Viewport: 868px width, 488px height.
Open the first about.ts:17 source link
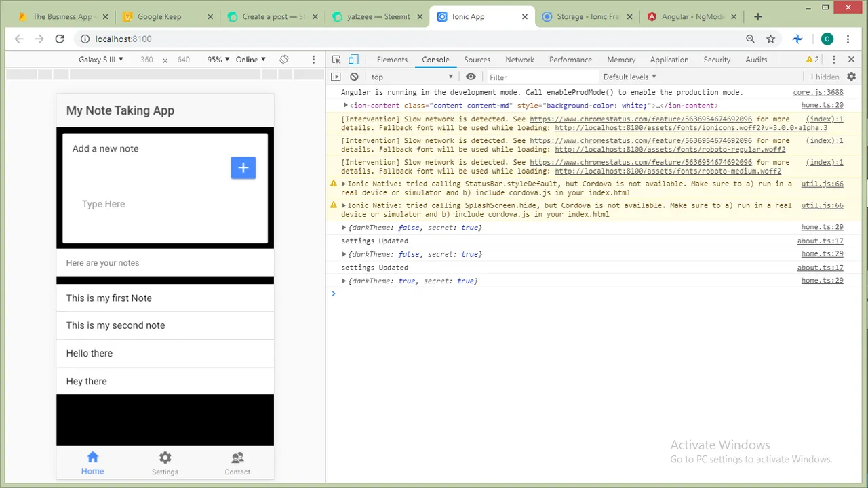click(x=820, y=241)
